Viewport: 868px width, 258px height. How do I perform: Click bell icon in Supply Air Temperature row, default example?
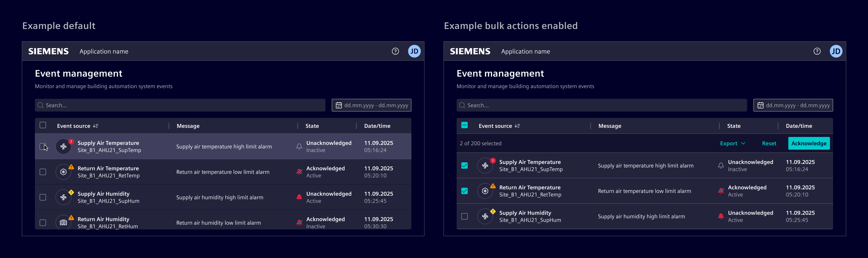pyautogui.click(x=299, y=146)
